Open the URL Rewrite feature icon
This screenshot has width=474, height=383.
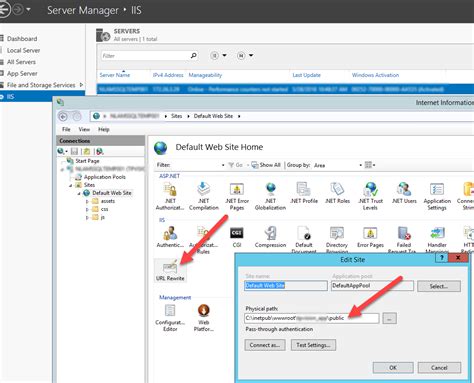(170, 270)
